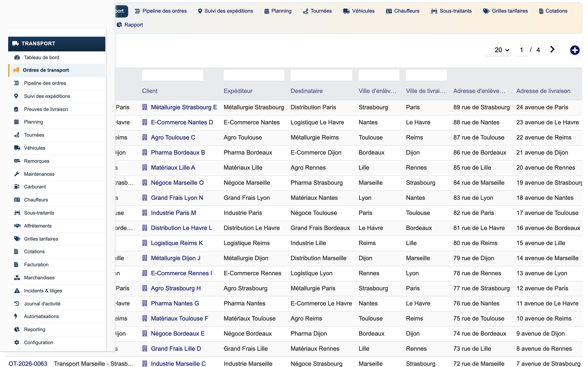Image resolution: width=588 pixels, height=367 pixels.
Task: Open order OT-2026-0063 link
Action: click(x=28, y=364)
